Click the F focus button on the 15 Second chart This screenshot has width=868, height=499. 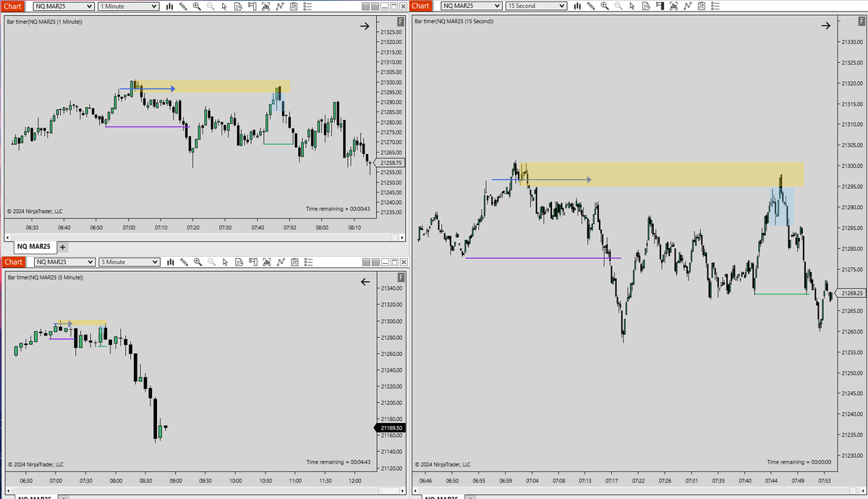860,22
